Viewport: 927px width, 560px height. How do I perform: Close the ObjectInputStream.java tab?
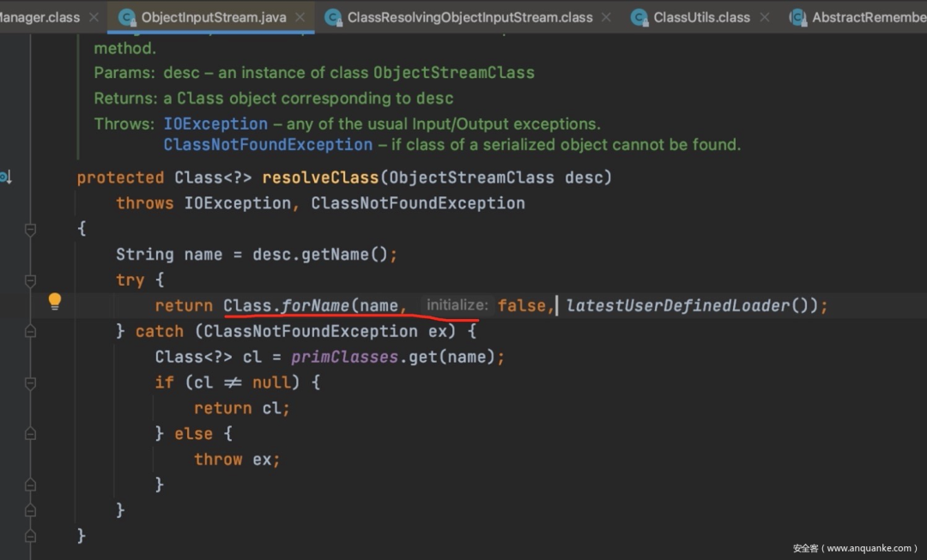point(300,18)
